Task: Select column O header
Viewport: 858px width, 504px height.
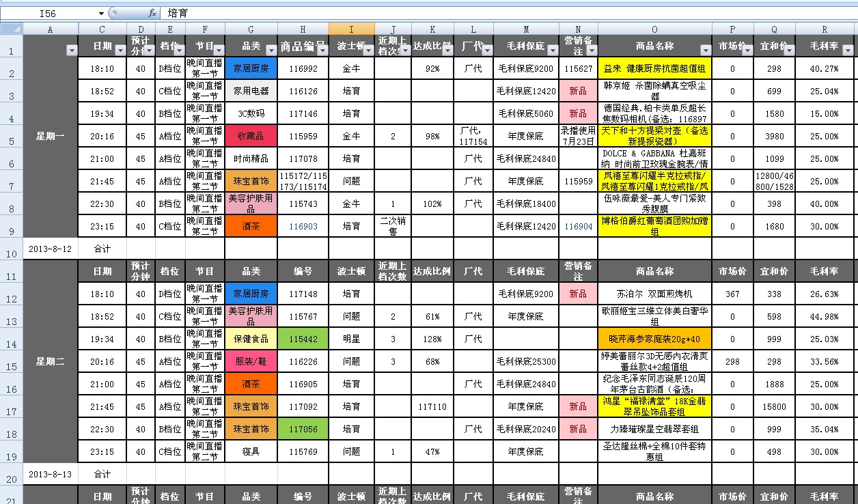Action: click(654, 29)
